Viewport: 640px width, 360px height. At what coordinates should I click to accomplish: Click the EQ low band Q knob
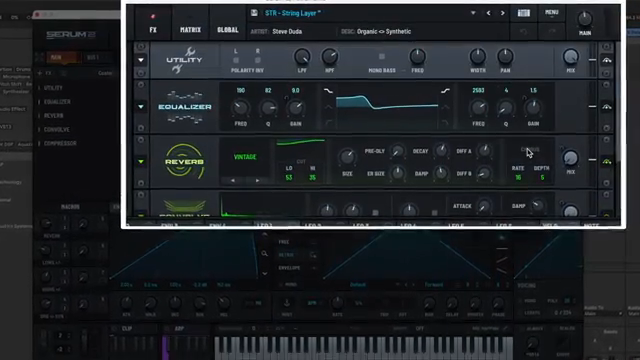pos(268,108)
